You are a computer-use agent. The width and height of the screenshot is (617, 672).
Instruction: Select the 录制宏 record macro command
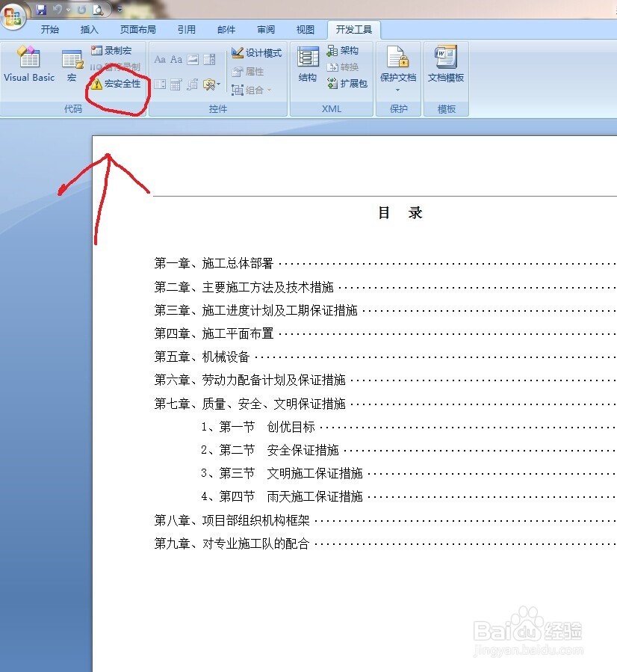(x=113, y=51)
